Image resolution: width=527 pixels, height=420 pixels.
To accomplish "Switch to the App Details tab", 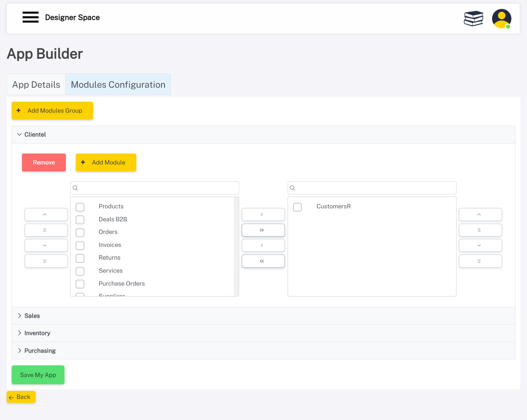I will pos(36,84).
